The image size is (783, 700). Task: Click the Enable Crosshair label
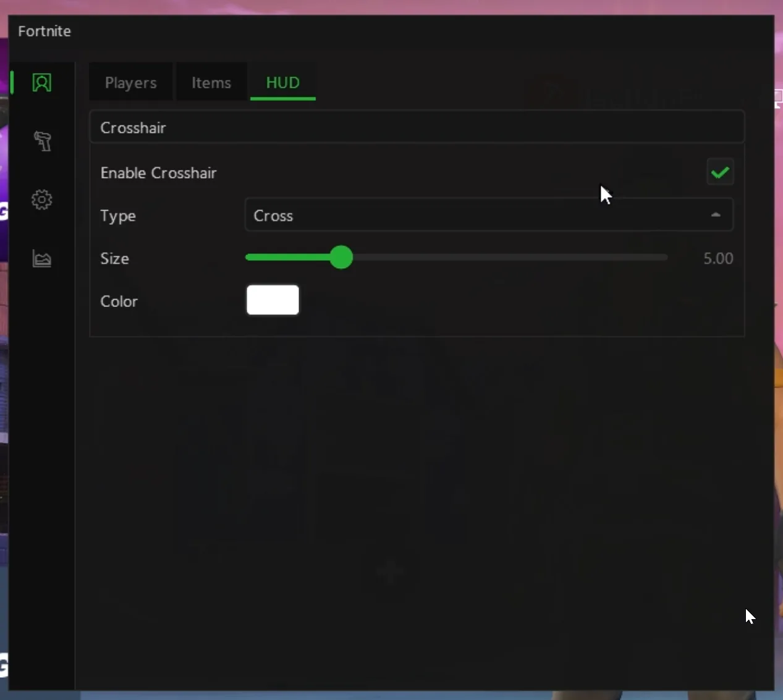tap(159, 173)
